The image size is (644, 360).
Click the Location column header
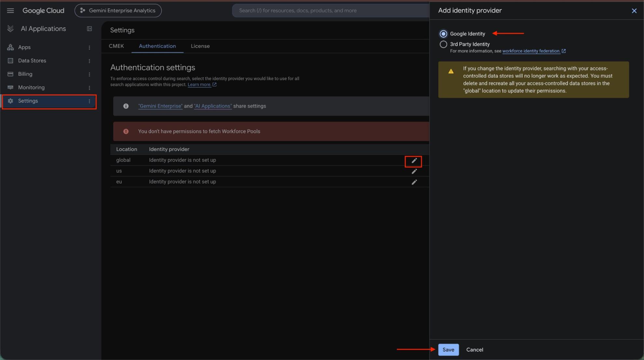(127, 149)
